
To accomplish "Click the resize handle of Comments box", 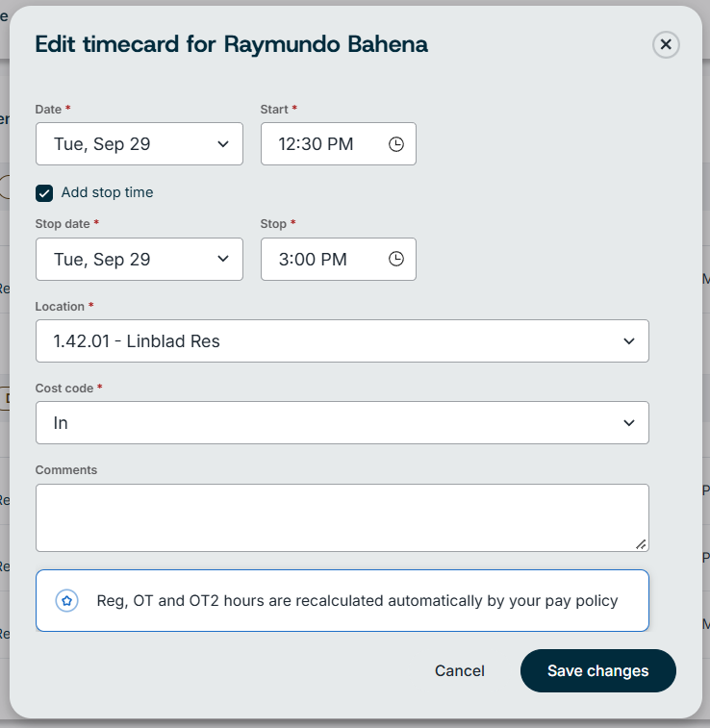I will [641, 544].
